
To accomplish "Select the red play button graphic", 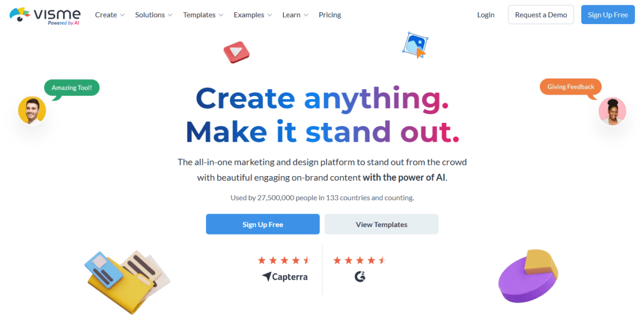I will pos(237,52).
